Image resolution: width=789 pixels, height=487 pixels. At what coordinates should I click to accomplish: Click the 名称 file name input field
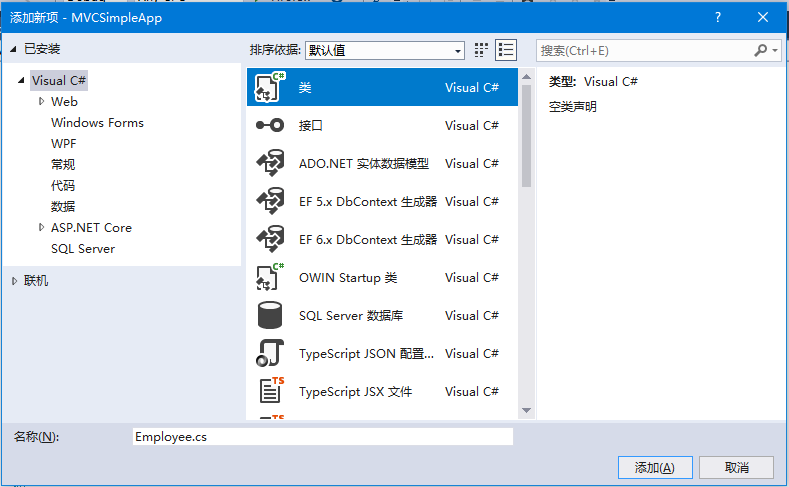point(322,437)
